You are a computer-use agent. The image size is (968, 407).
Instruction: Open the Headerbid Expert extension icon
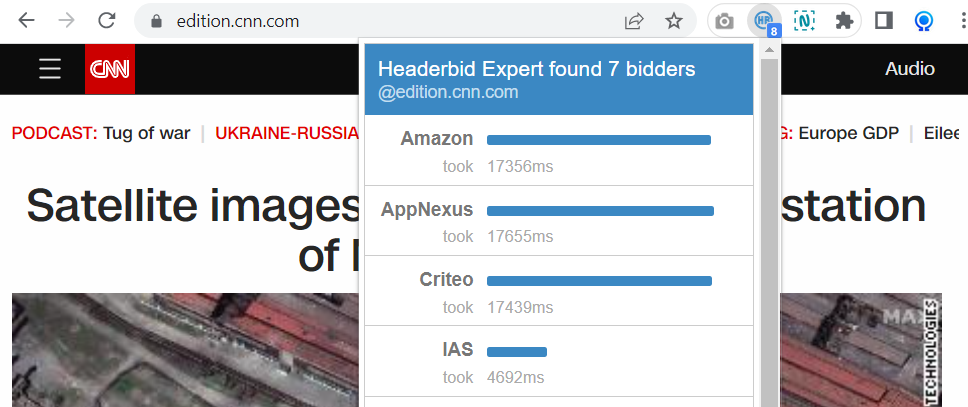(763, 22)
